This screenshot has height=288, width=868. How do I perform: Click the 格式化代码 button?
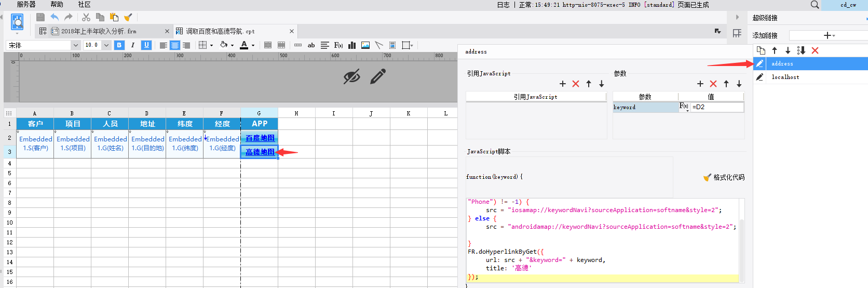(724, 177)
